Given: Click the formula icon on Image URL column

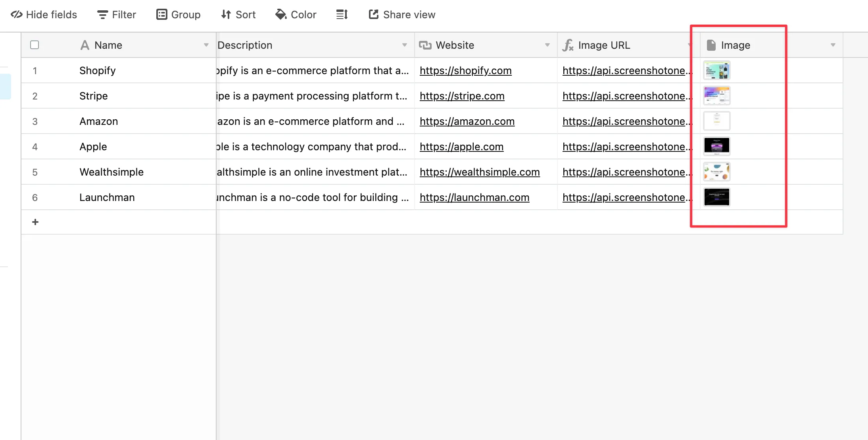Looking at the screenshot, I should (x=568, y=45).
